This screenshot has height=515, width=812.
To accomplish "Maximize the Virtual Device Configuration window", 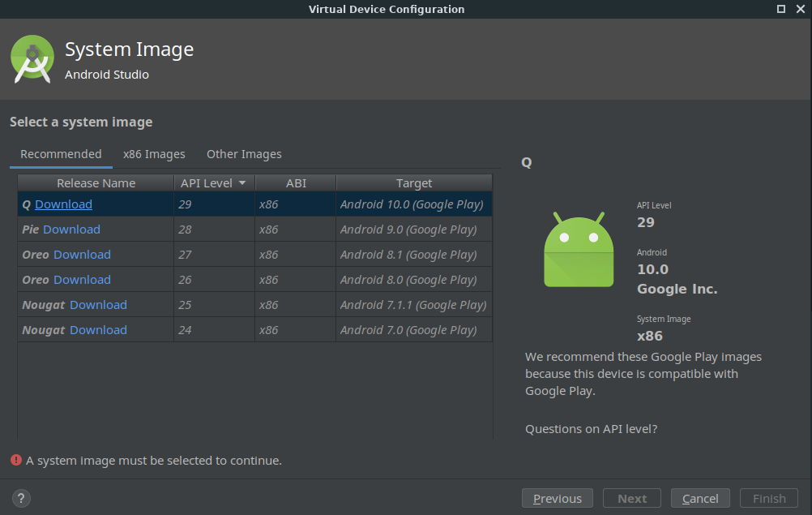I will (781, 9).
